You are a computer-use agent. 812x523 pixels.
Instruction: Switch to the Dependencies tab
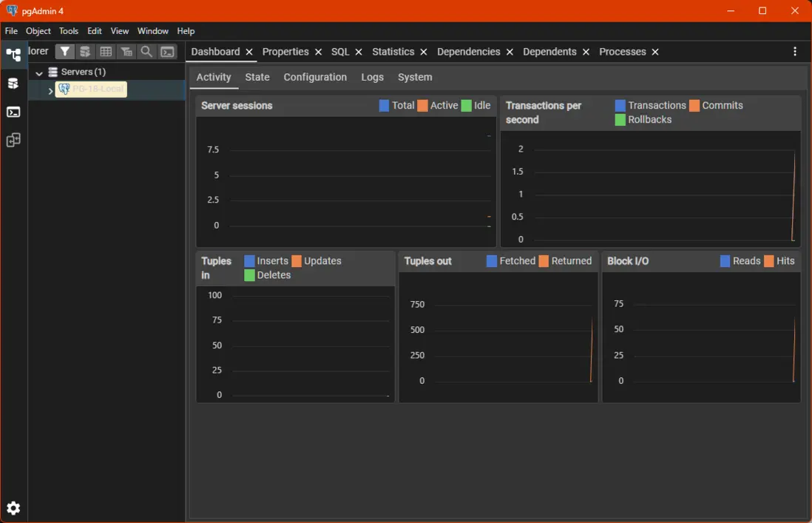pyautogui.click(x=468, y=52)
